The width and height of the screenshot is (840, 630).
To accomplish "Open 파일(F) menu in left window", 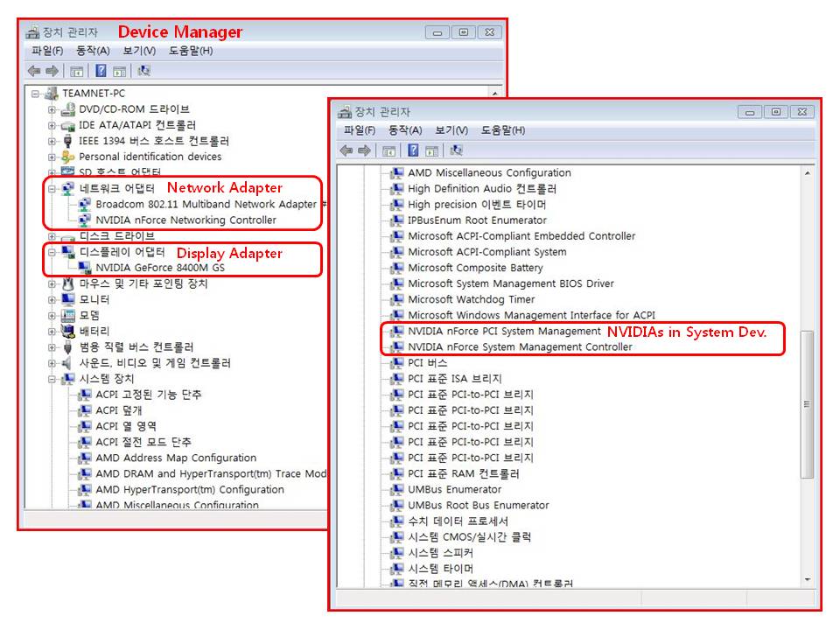I will (x=47, y=51).
